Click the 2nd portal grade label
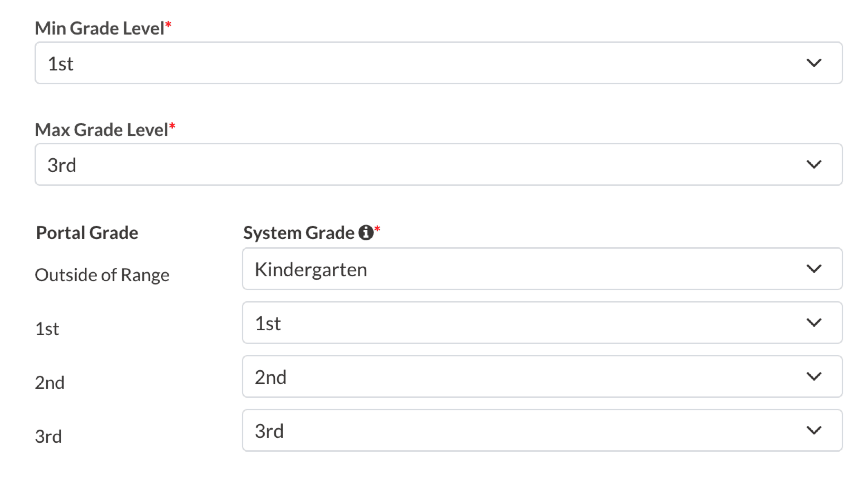868x489 pixels. [x=50, y=383]
